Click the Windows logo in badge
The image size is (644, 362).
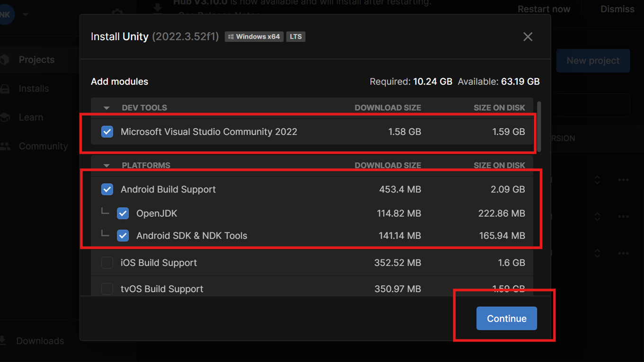click(231, 36)
